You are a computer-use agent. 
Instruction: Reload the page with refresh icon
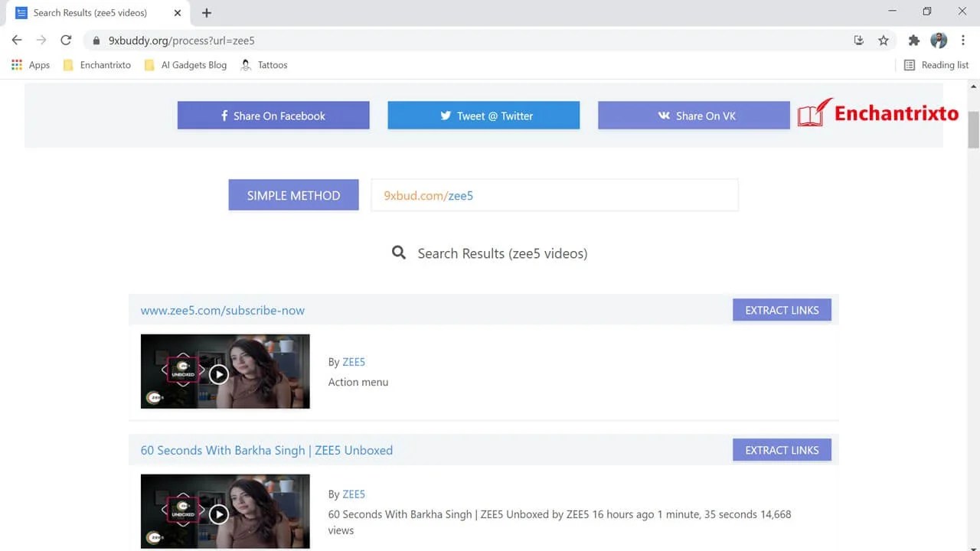[66, 41]
